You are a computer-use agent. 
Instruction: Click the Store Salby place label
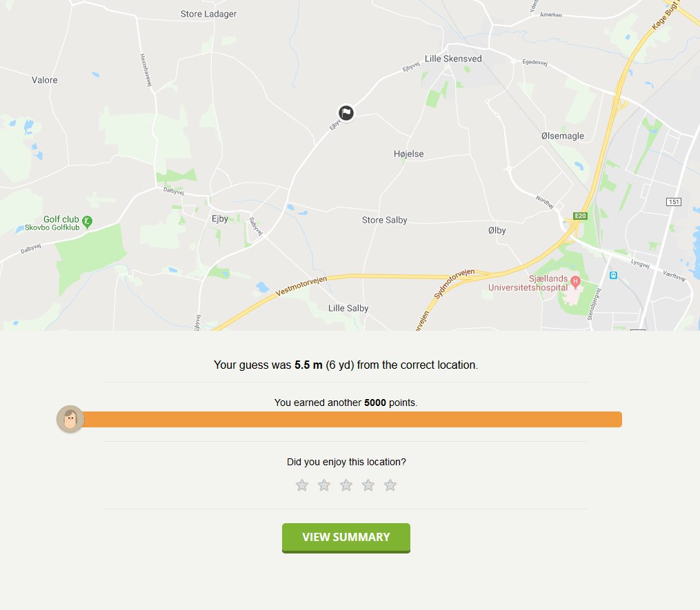[x=384, y=220]
